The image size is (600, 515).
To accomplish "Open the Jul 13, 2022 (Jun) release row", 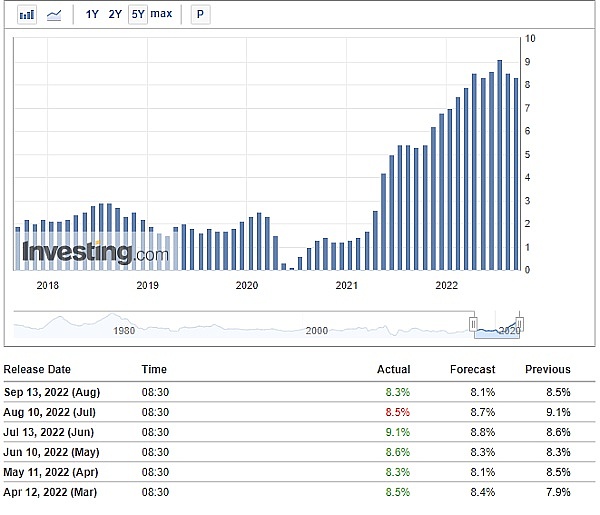I will (x=51, y=431).
